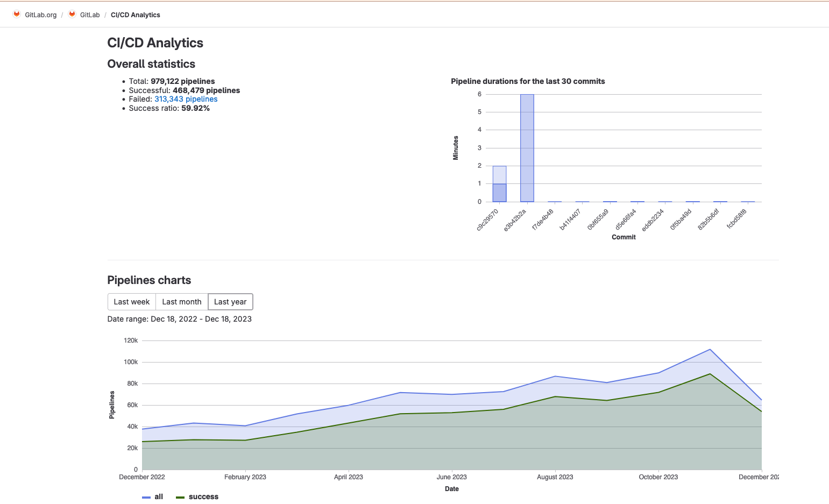Select the Last month tab
This screenshot has height=504, width=829.
182,302
